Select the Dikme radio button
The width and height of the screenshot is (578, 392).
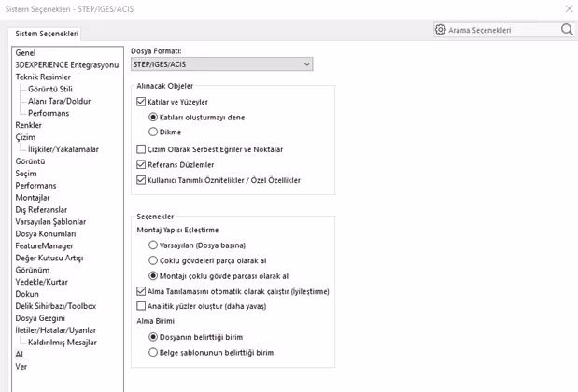153,132
